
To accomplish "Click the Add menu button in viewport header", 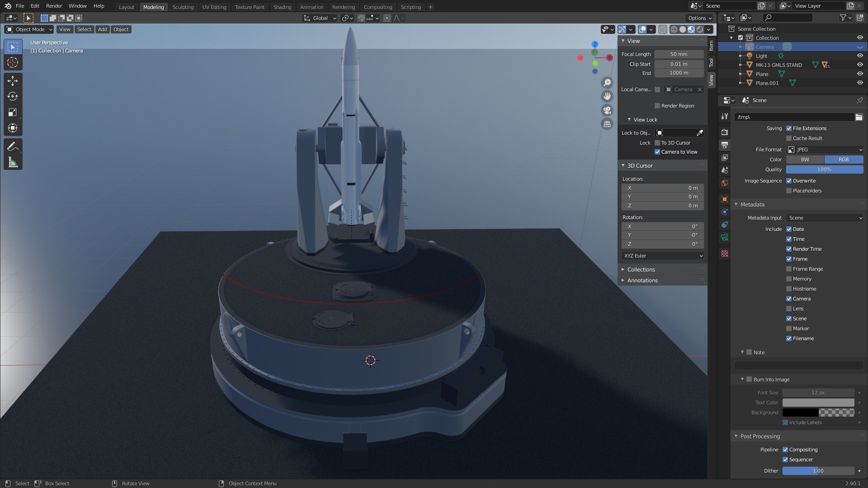I will tap(103, 29).
